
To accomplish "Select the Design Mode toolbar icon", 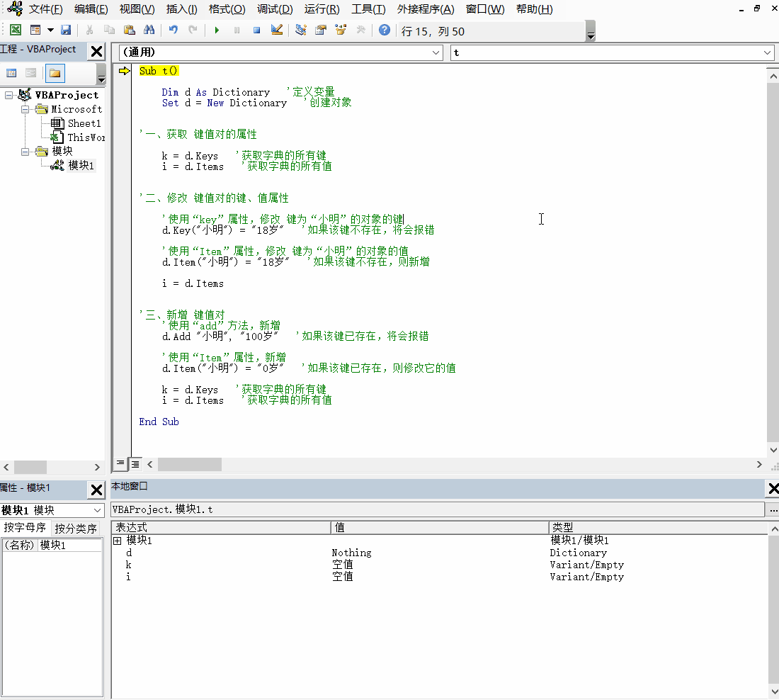I will (x=275, y=30).
